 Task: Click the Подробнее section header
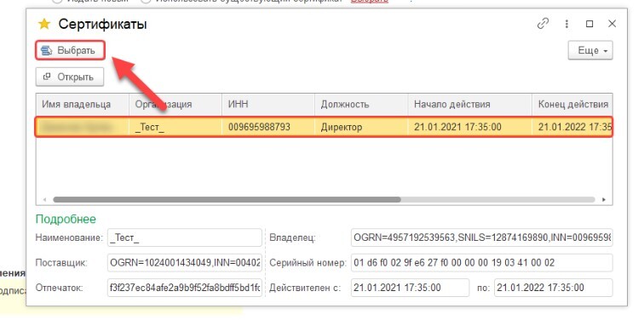[x=66, y=219]
